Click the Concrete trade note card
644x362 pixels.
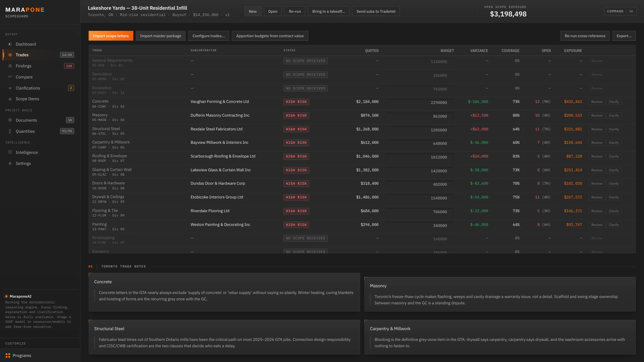coord(224,292)
